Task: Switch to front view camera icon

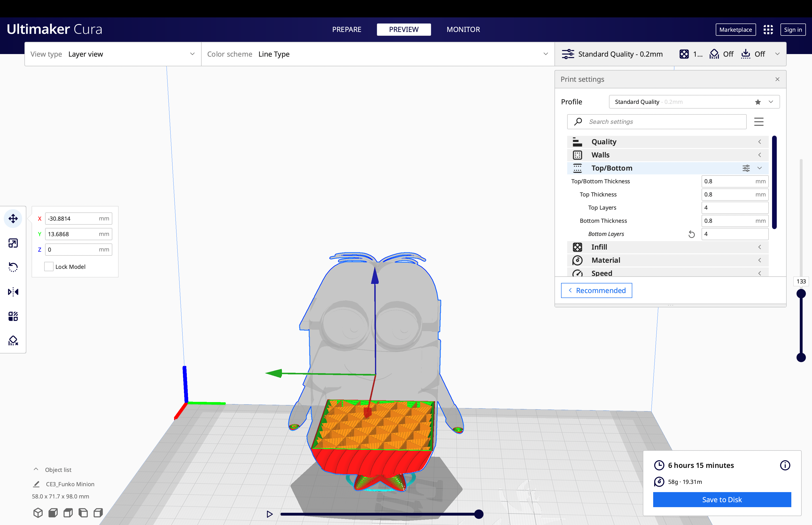Action: pyautogui.click(x=53, y=513)
